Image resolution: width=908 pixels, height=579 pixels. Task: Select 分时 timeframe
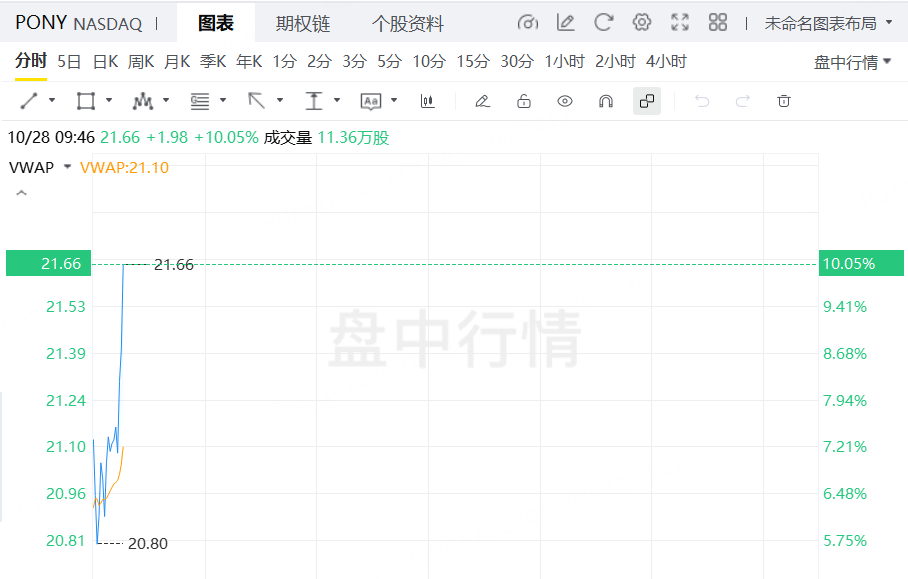[x=31, y=61]
